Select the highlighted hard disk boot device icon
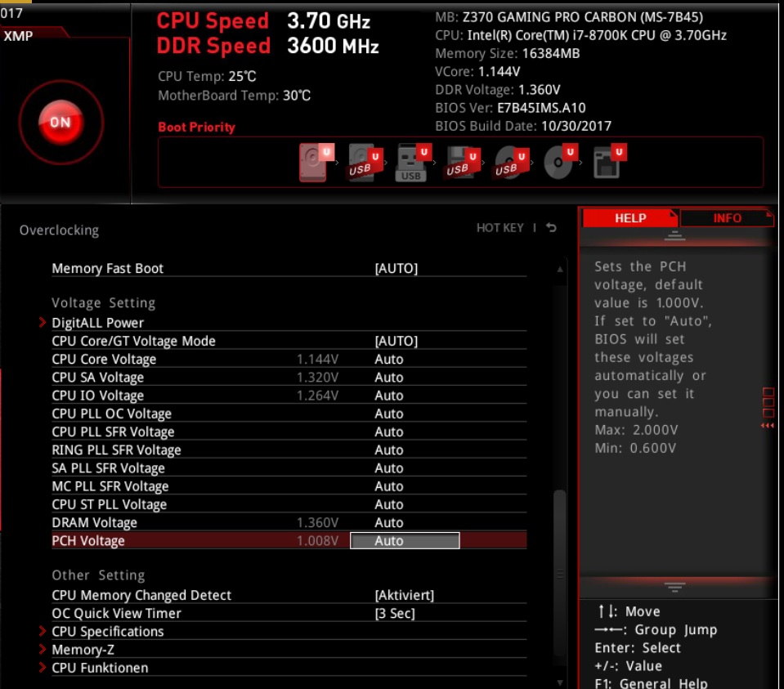Screen dimensions: 784x689 (316, 162)
